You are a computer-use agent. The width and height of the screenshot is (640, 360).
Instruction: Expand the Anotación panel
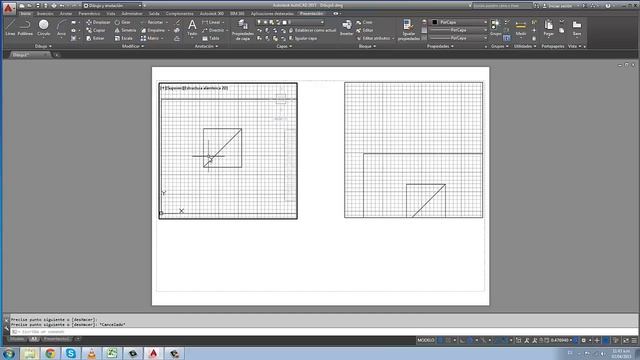206,46
